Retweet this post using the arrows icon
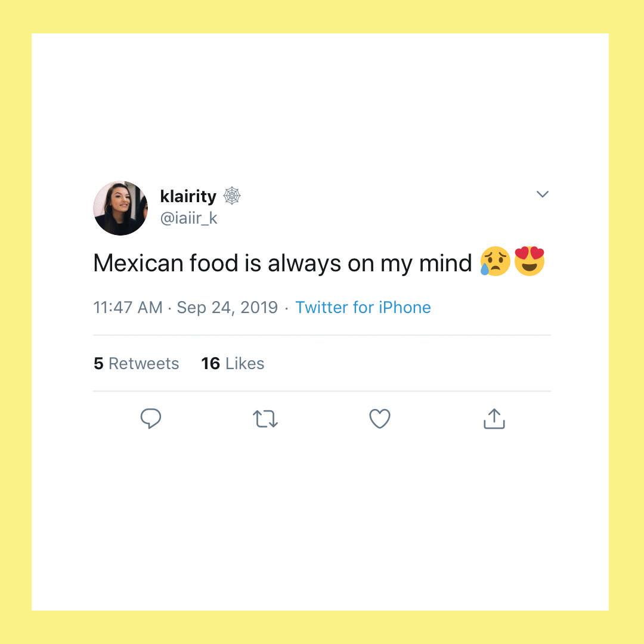The height and width of the screenshot is (644, 644). tap(265, 419)
